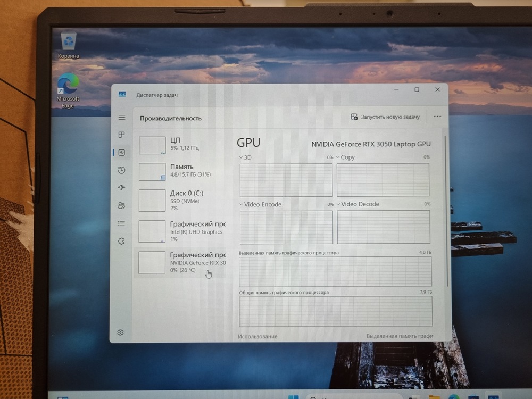532x399 pixels.
Task: Click the Использование label at bottom
Action: point(257,336)
